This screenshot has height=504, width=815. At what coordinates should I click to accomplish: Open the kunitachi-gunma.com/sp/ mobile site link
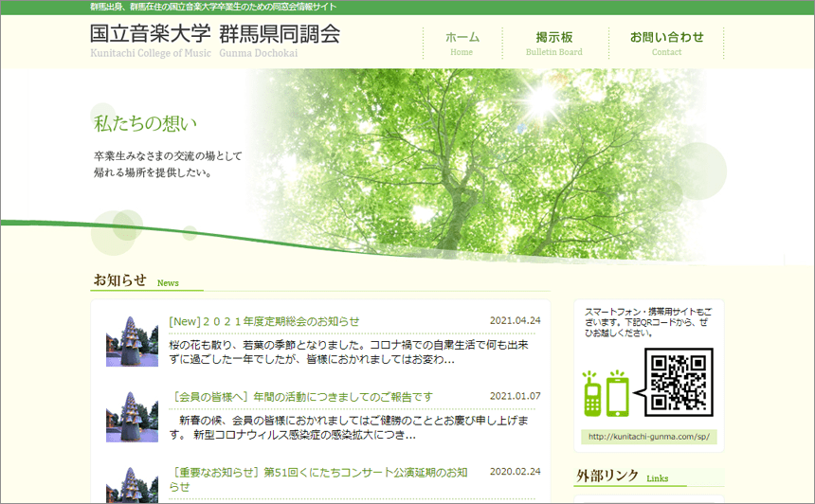pyautogui.click(x=648, y=437)
